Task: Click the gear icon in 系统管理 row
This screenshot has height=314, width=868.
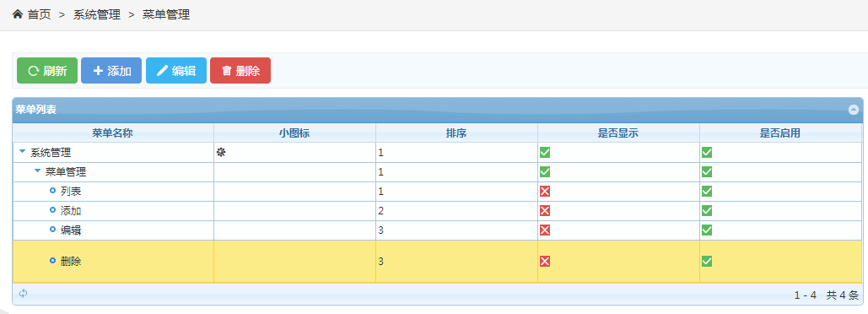Action: pos(221,152)
